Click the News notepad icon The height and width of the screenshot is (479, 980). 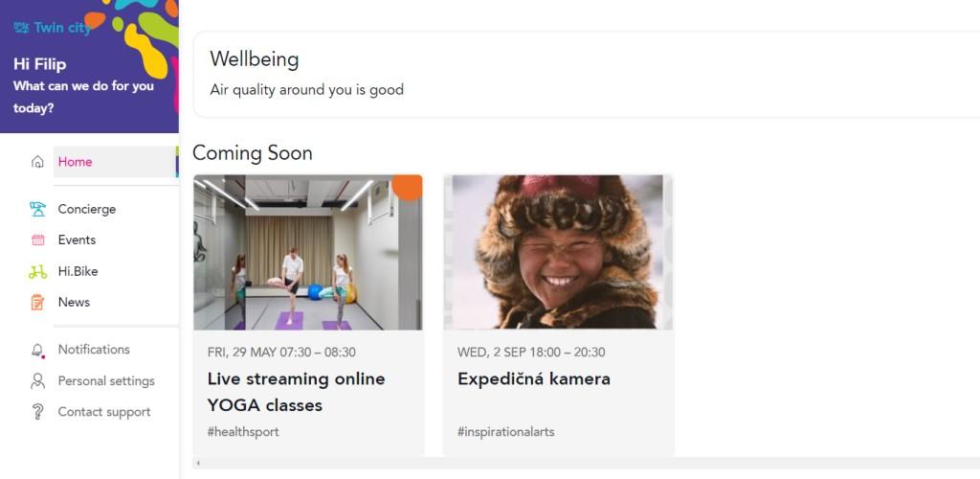[37, 302]
